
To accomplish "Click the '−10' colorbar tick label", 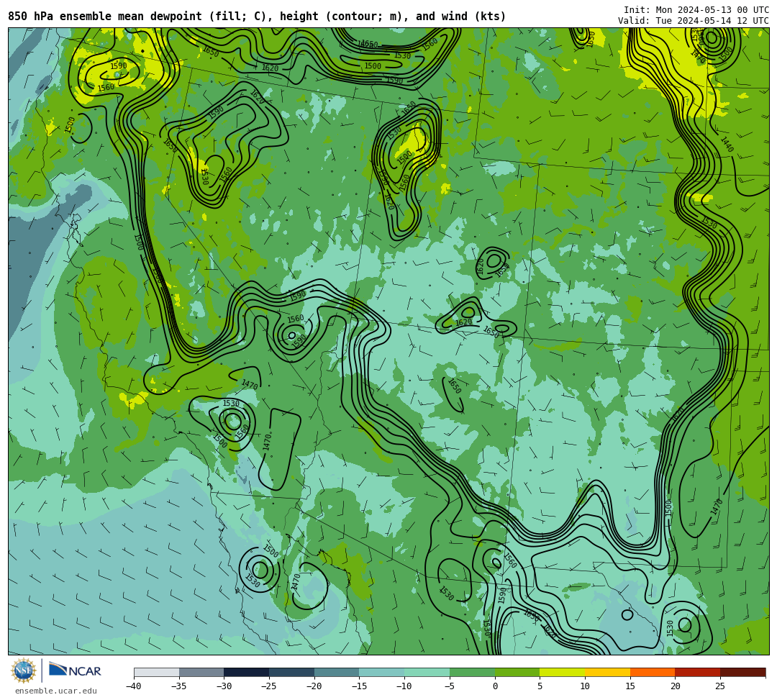I will [404, 686].
